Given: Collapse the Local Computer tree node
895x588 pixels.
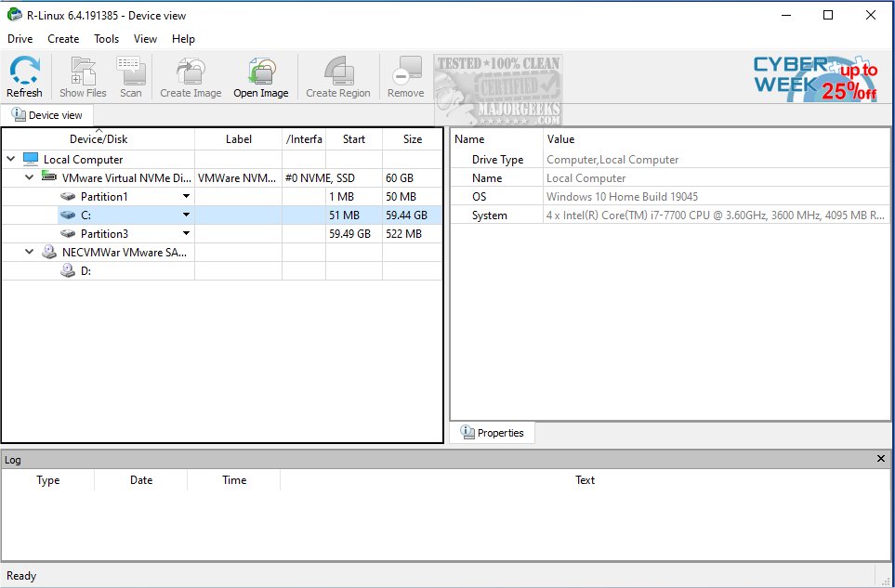Looking at the screenshot, I should tap(8, 159).
